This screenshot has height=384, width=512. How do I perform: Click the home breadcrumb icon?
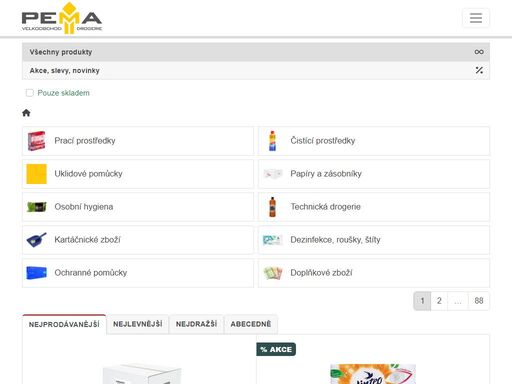[26, 113]
